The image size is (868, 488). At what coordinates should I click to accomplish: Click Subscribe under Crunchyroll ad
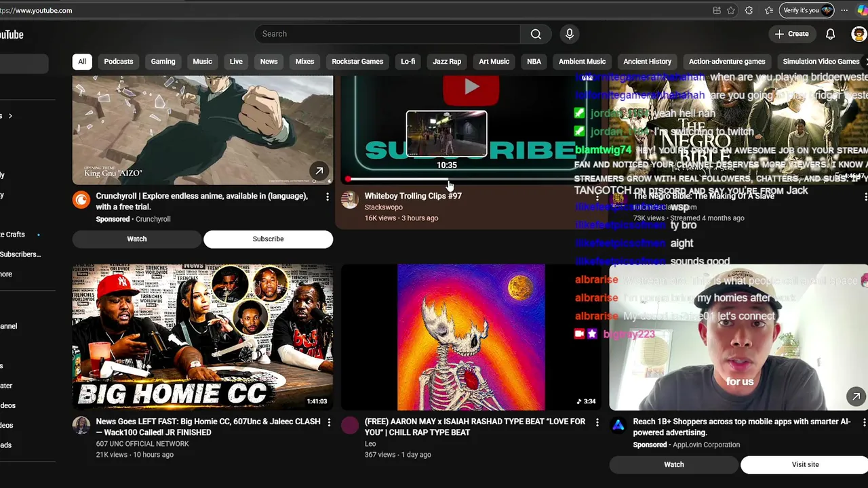click(269, 239)
